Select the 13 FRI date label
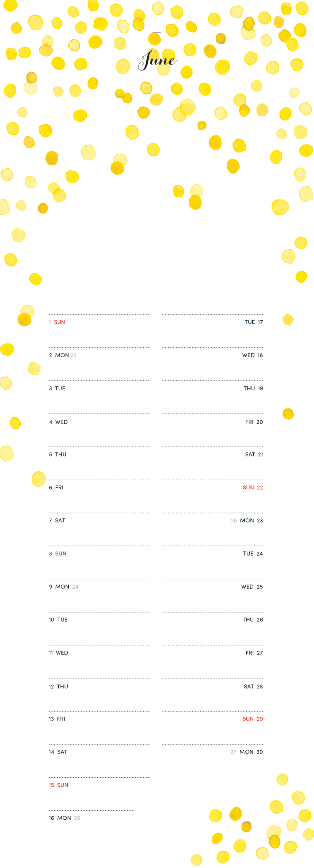 (57, 719)
